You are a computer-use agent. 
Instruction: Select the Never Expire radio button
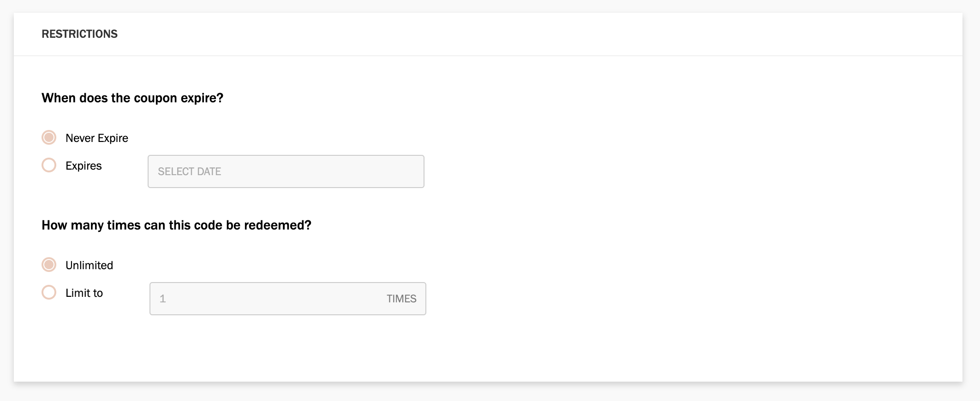pyautogui.click(x=49, y=137)
